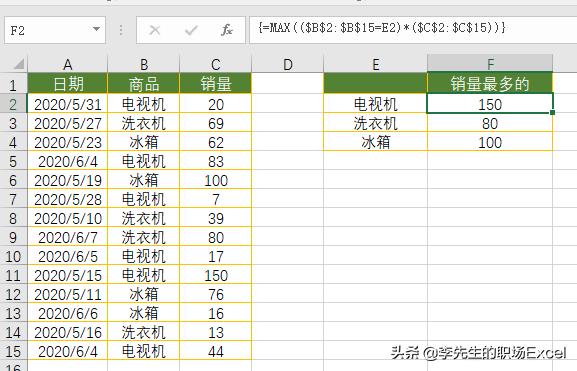Select row 12 header

[x=13, y=294]
